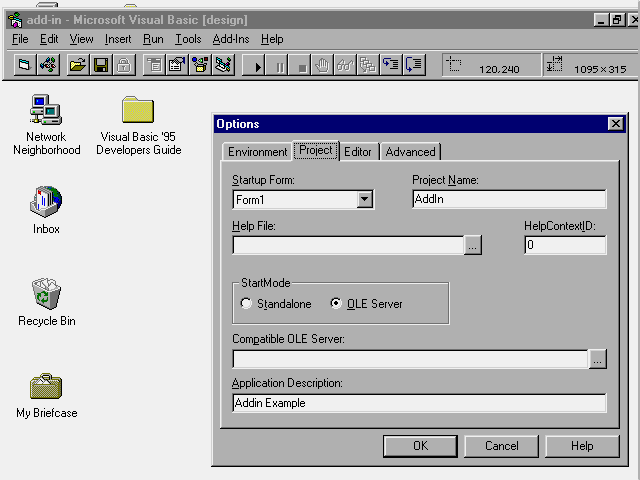
Task: Click the Open Project folder icon
Action: pos(77,65)
